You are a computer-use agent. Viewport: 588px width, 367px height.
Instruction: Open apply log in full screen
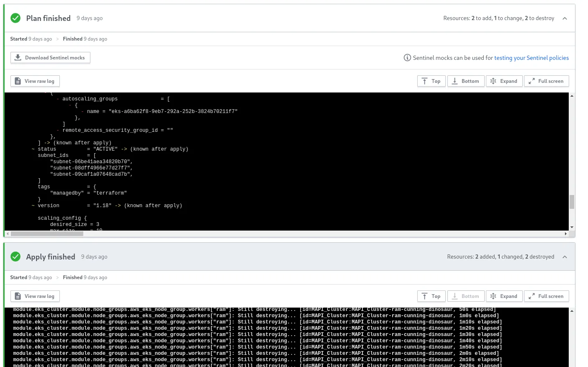[546, 296]
